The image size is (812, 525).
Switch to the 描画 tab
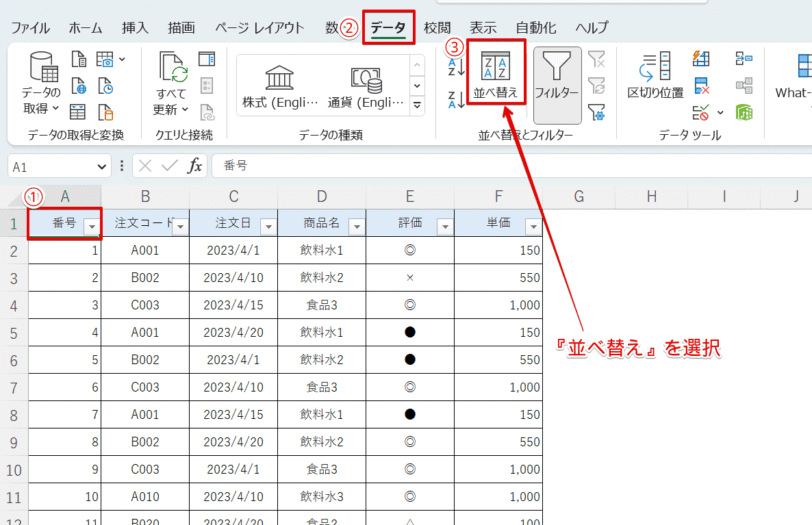181,28
